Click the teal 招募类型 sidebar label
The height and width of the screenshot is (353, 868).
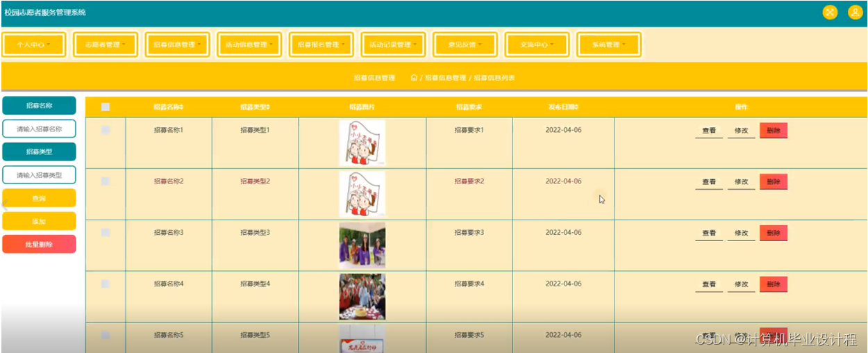pos(39,151)
